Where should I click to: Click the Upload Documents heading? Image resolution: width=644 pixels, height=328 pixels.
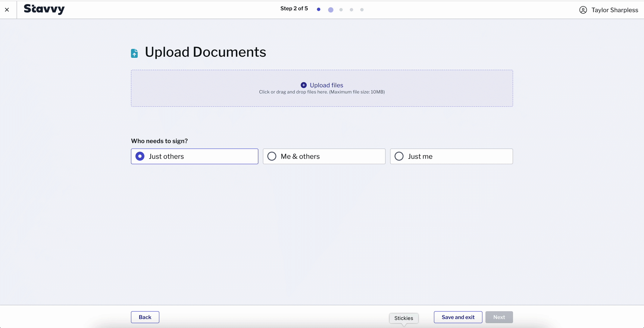click(x=206, y=52)
